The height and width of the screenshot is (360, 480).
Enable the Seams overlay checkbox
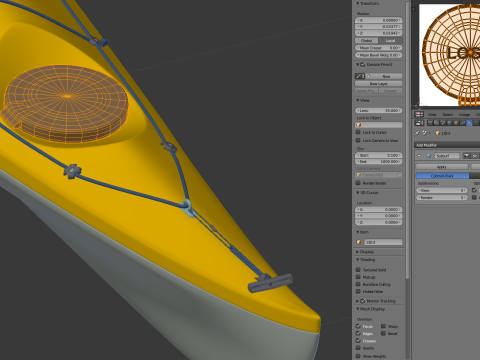pyautogui.click(x=358, y=348)
